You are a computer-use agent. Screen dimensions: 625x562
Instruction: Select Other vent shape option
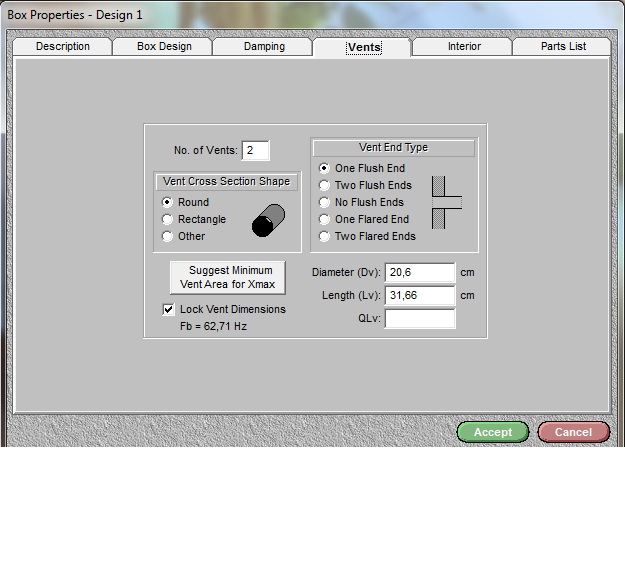coord(183,236)
